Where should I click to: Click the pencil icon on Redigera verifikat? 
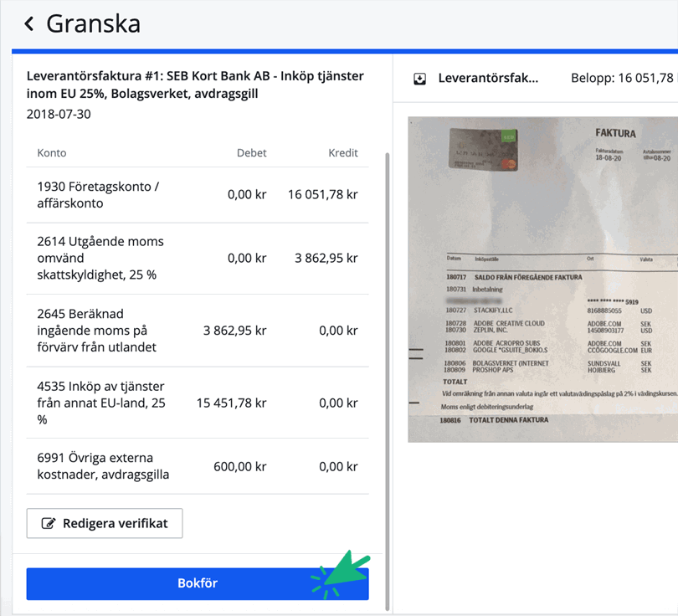click(49, 522)
